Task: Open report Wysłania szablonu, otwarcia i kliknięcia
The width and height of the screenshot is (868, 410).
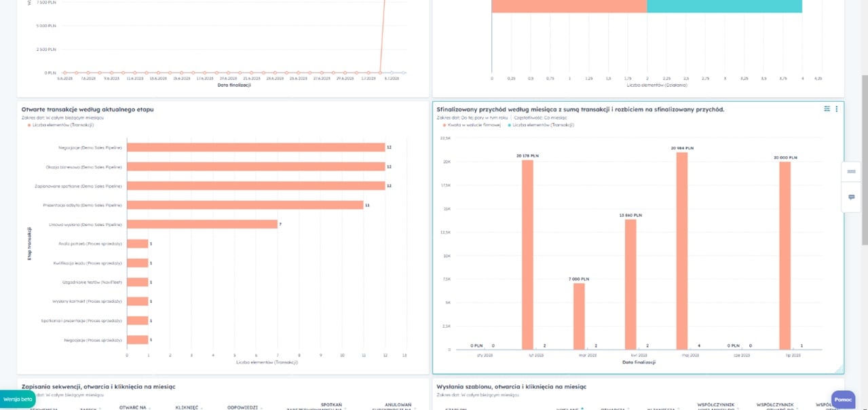Action: point(512,386)
